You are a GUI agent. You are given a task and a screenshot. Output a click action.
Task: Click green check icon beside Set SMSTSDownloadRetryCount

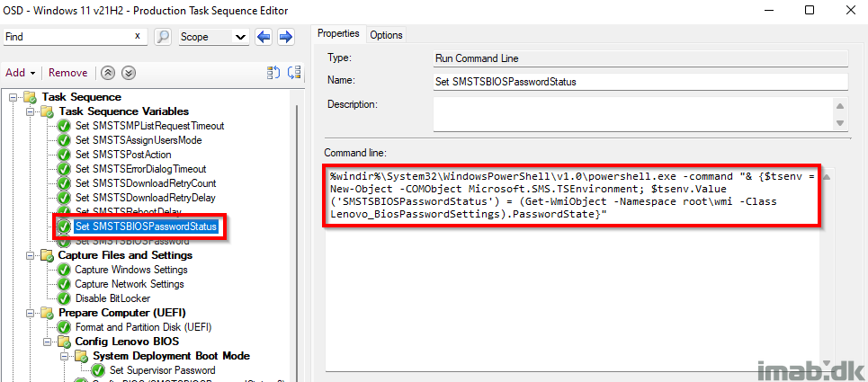[64, 183]
